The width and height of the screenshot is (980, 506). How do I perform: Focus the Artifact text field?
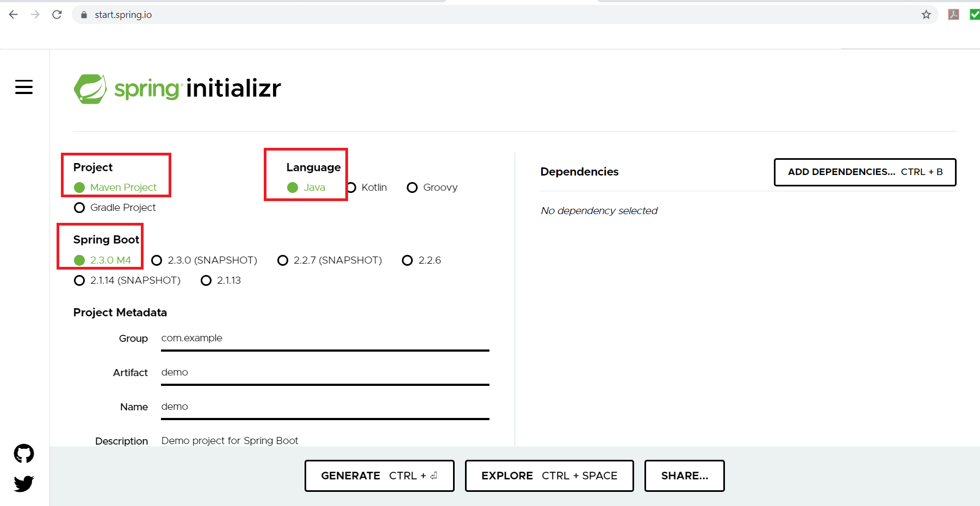point(325,373)
